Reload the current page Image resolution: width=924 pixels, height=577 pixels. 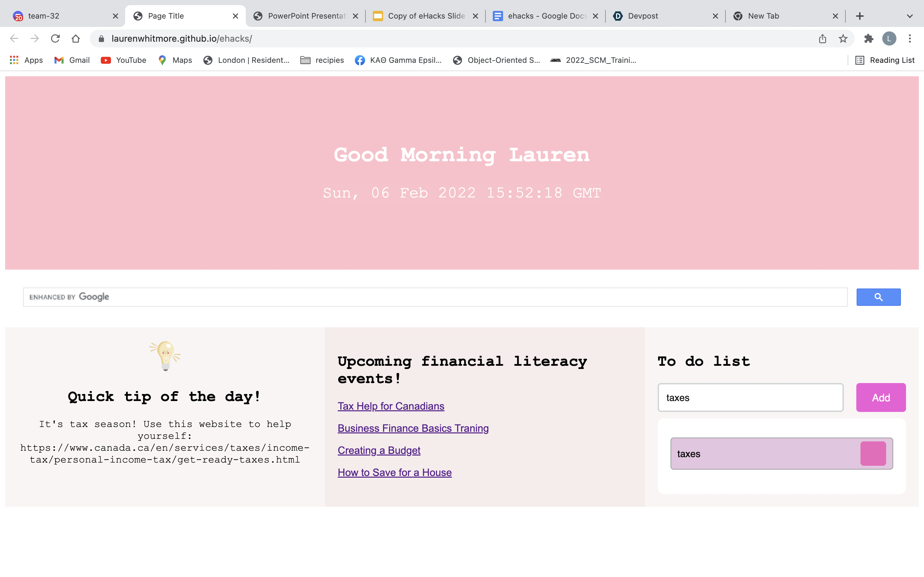56,38
